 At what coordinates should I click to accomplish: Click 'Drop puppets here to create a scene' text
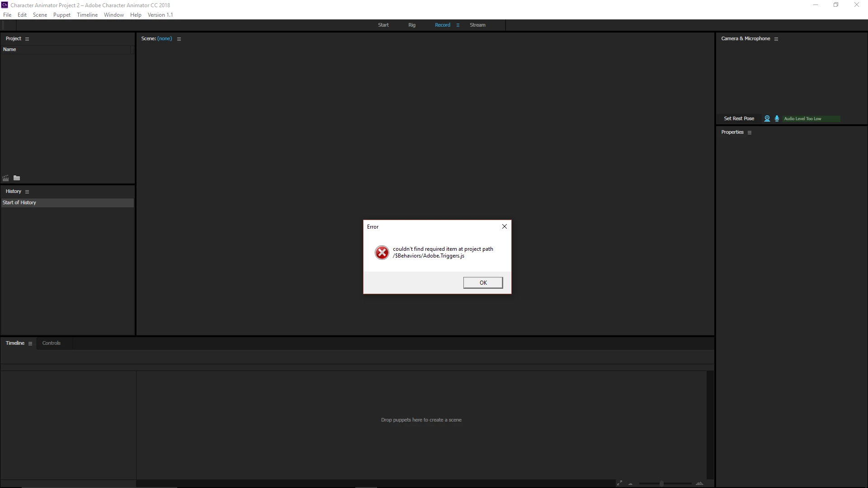[x=421, y=420]
